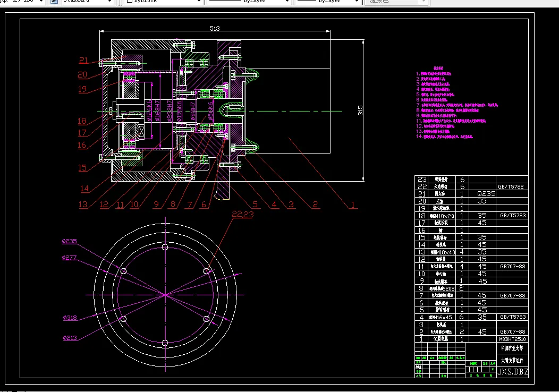Select the ø318 diameter dimension
The height and width of the screenshot is (392, 559).
click(x=70, y=318)
